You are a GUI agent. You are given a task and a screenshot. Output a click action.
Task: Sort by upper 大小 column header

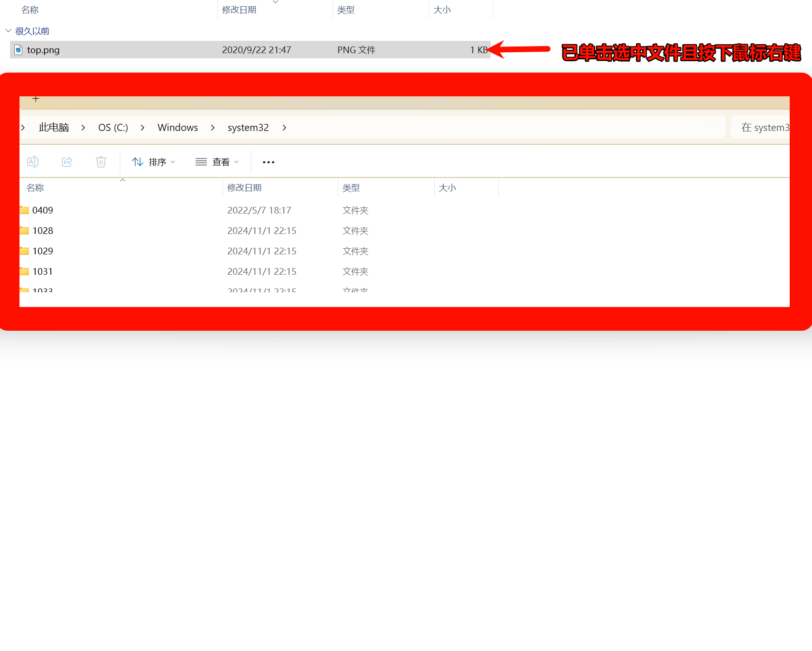click(442, 10)
